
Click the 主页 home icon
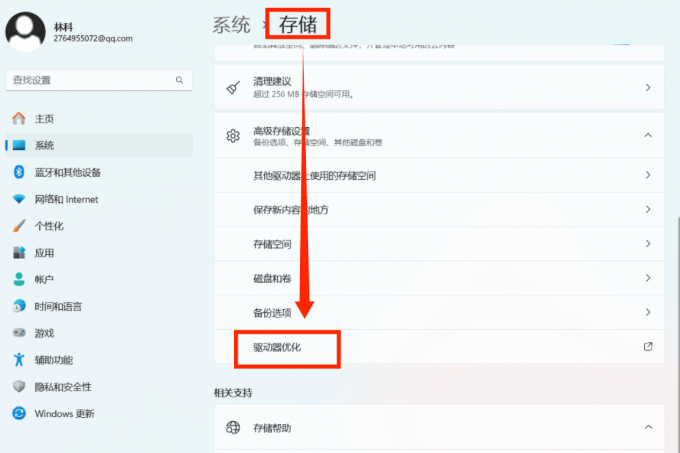19,118
